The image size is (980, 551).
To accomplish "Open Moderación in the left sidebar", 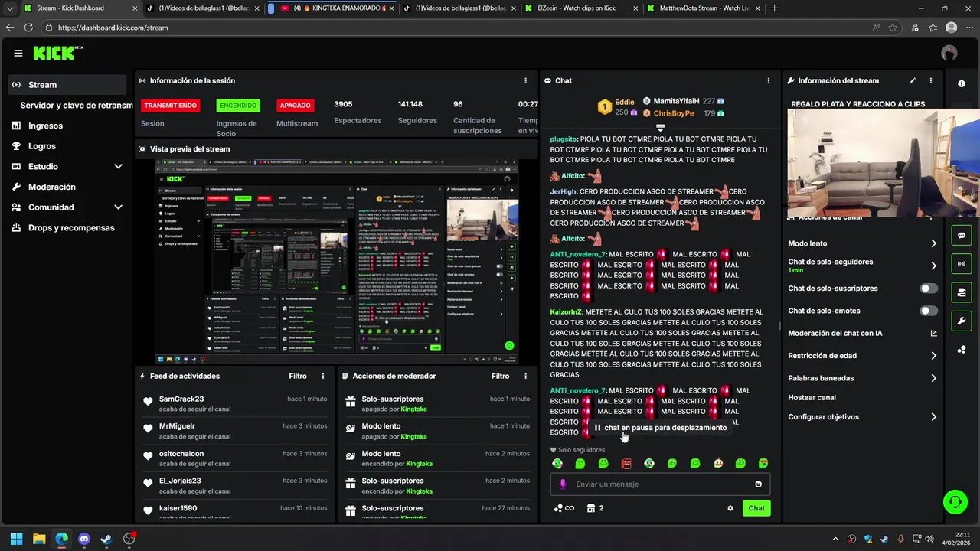I will pyautogui.click(x=67, y=187).
